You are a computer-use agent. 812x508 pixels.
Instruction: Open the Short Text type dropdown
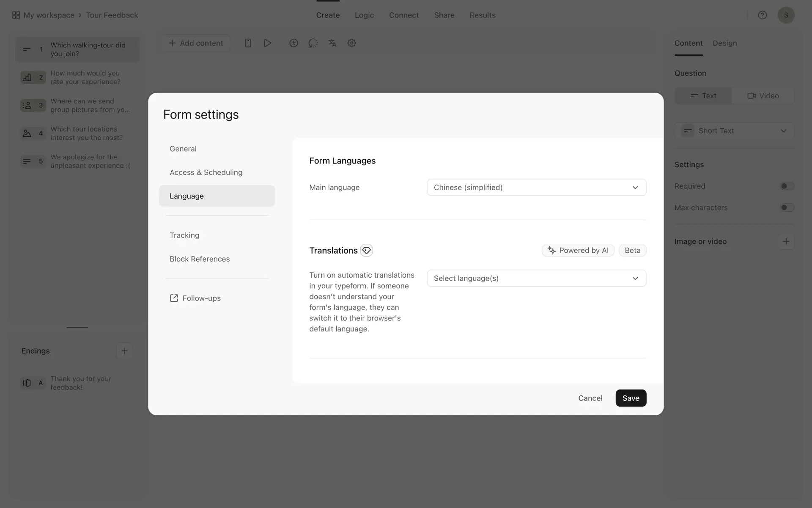pyautogui.click(x=735, y=131)
